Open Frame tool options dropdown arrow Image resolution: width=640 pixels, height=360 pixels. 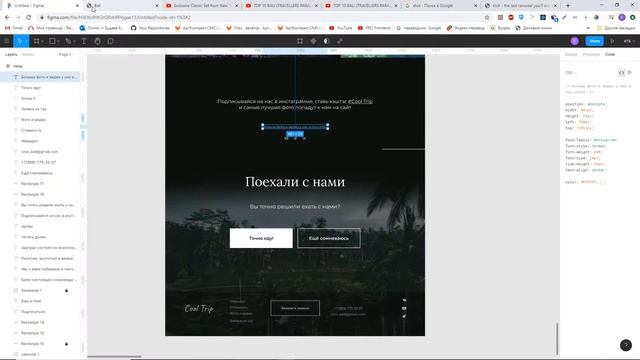[43, 42]
